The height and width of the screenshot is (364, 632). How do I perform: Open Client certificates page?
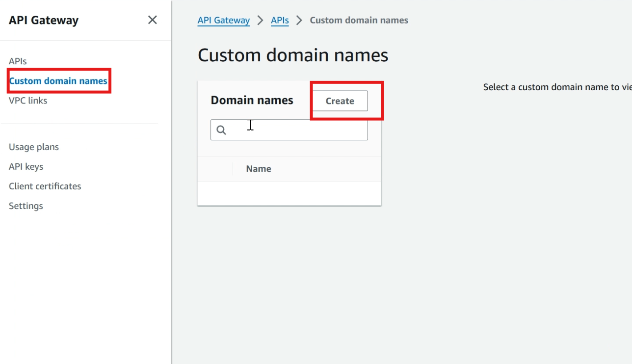click(45, 186)
